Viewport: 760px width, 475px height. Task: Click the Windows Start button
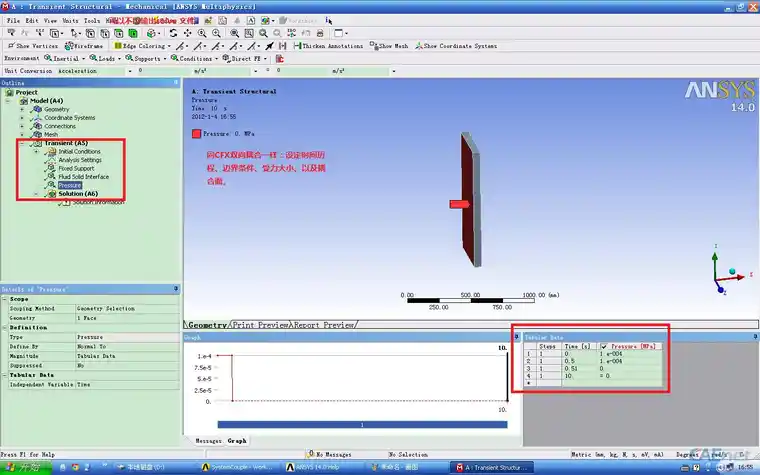pos(24,467)
